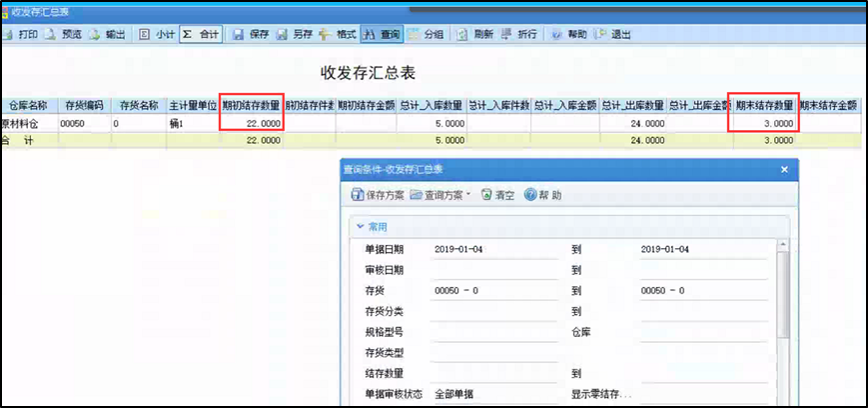Select the unit cell 桶1
The height and width of the screenshot is (408, 868).
[193, 123]
